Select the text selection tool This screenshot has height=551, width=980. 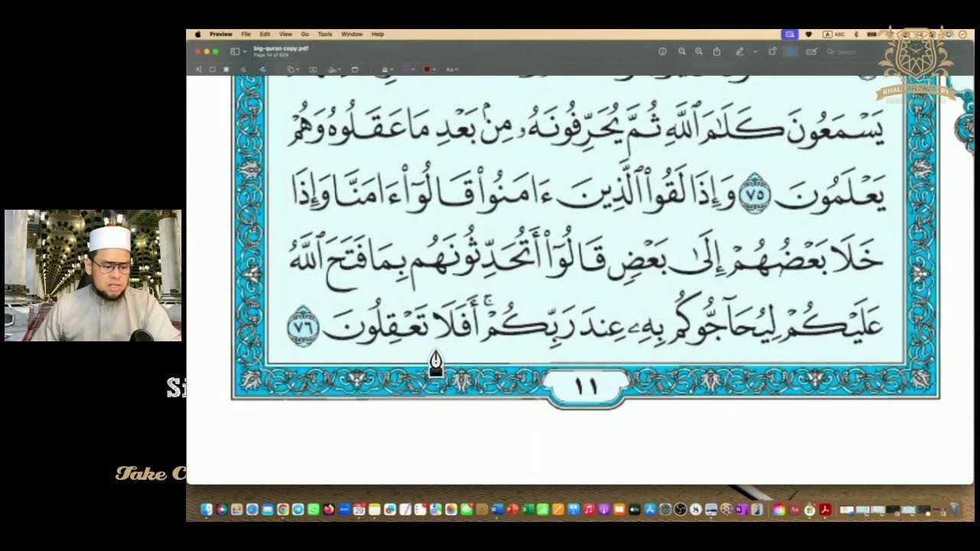[198, 70]
